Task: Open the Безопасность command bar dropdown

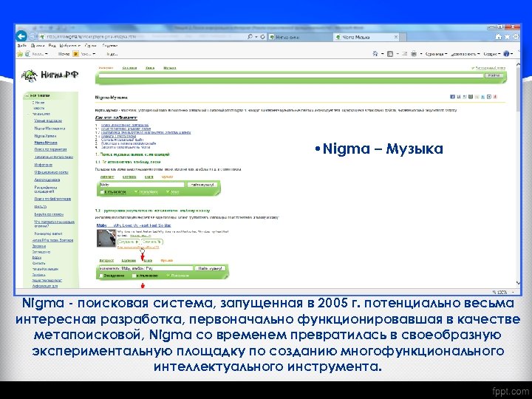Action: 465,54
